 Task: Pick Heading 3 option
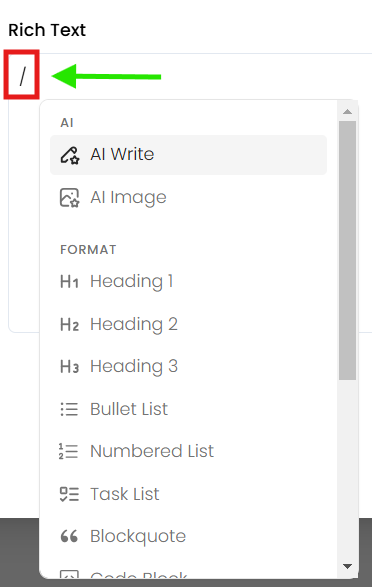pos(188,367)
